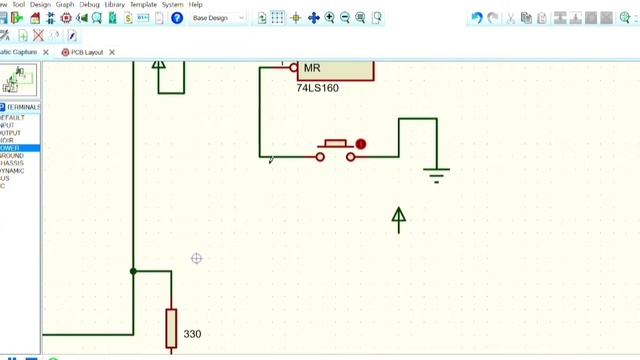Click the grey Redo arrow icon
The height and width of the screenshot is (360, 640).
tap(493, 18)
